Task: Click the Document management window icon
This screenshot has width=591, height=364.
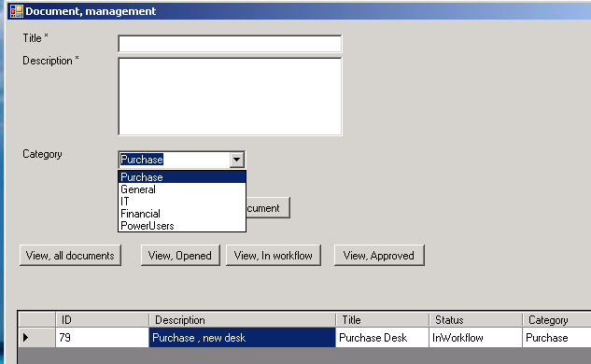Action: click(x=16, y=11)
